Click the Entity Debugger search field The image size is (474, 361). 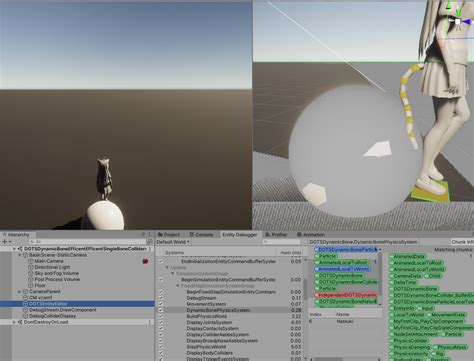281,242
